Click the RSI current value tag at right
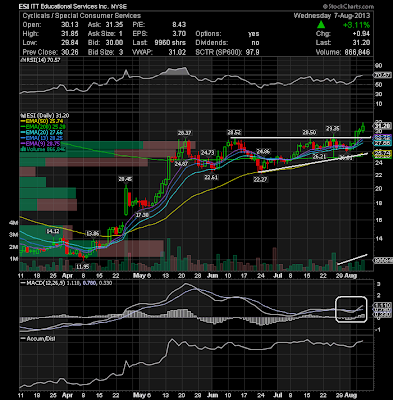This screenshot has width=393, height=400. [x=382, y=75]
